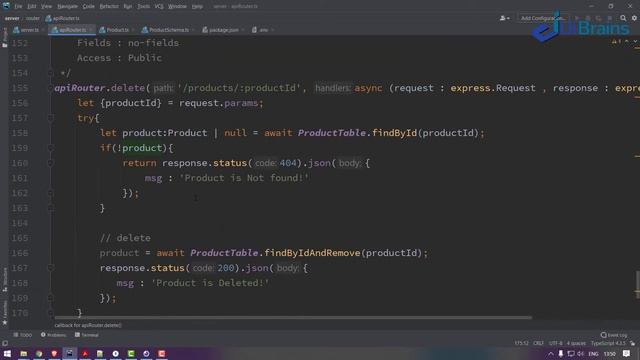
Task: Open the Favorites tool window sidebar button
Action: coord(4,313)
